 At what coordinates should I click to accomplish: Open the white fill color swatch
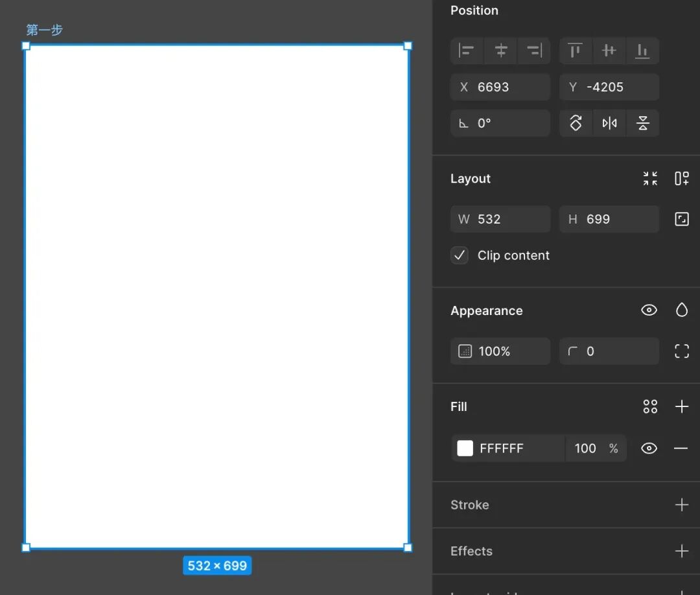[x=465, y=448]
